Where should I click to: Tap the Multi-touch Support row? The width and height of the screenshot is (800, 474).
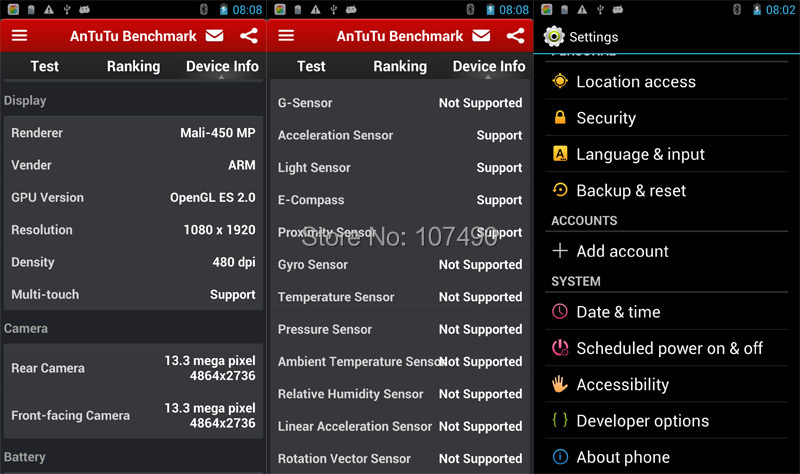click(133, 294)
